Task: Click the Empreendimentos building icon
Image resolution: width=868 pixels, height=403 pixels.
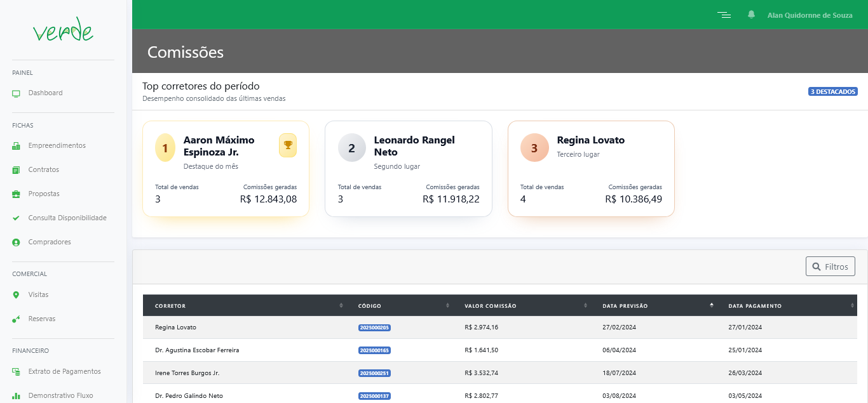Action: pyautogui.click(x=17, y=146)
